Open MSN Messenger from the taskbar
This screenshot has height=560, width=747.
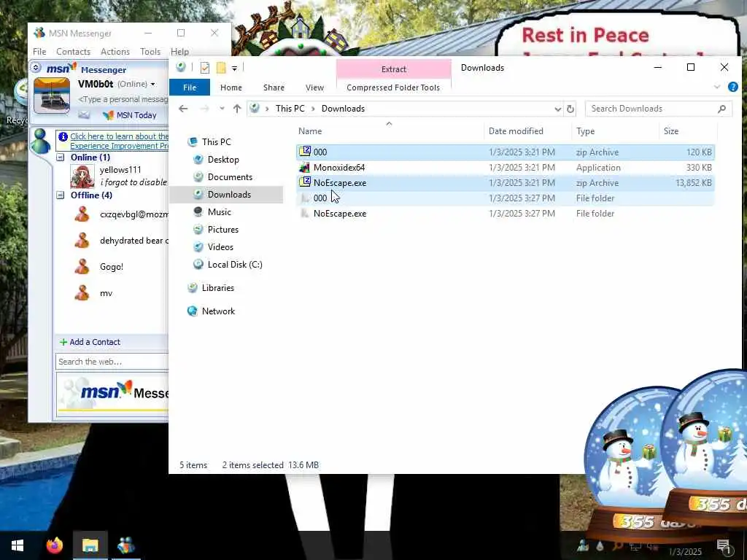[125, 545]
